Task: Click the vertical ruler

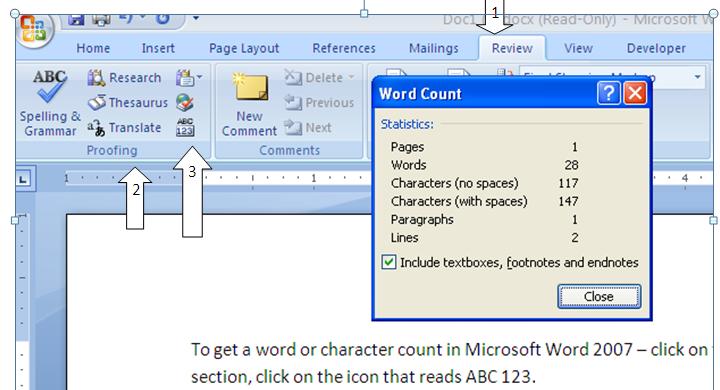Action: coord(22,301)
